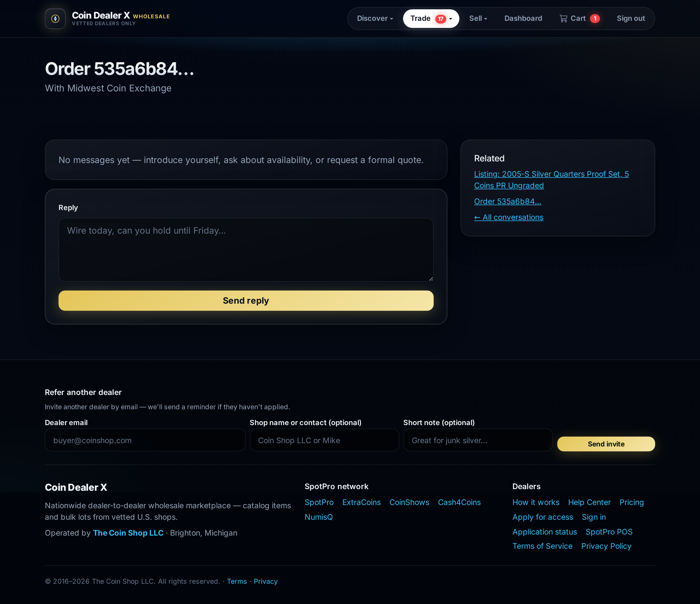Image resolution: width=700 pixels, height=604 pixels.
Task: Open the Pricing footer link
Action: point(631,502)
